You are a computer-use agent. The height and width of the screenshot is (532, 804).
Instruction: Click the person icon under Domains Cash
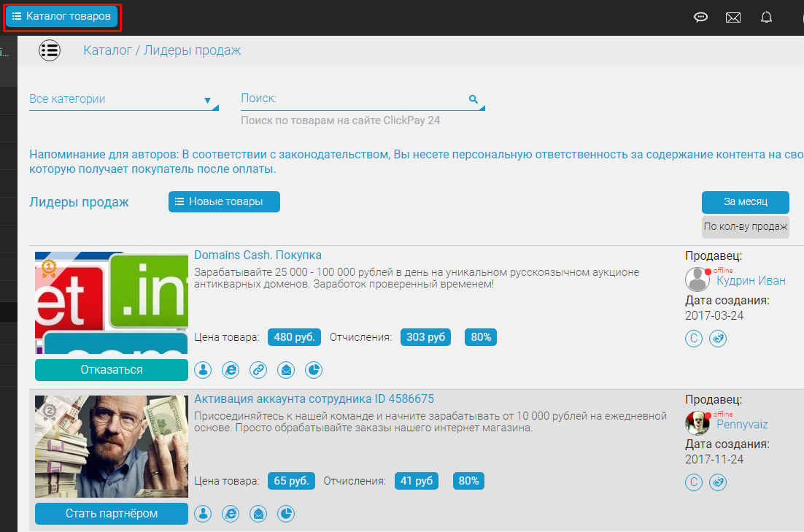point(203,370)
